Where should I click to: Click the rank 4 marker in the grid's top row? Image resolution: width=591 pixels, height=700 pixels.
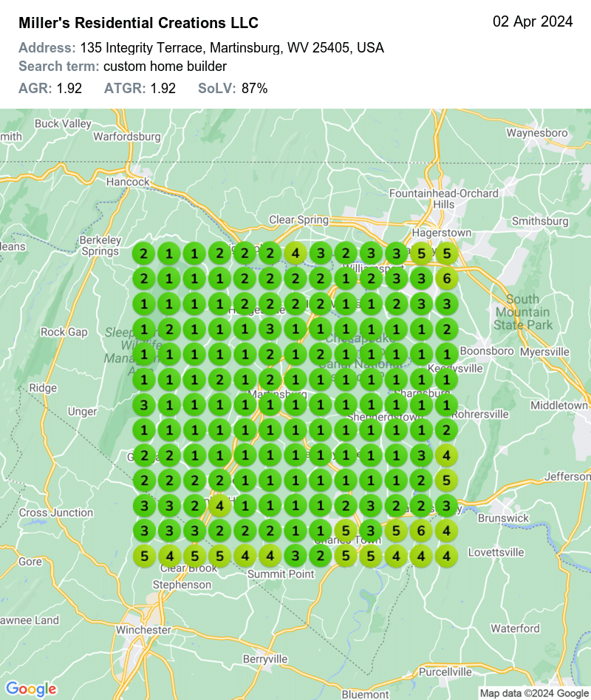click(x=295, y=254)
